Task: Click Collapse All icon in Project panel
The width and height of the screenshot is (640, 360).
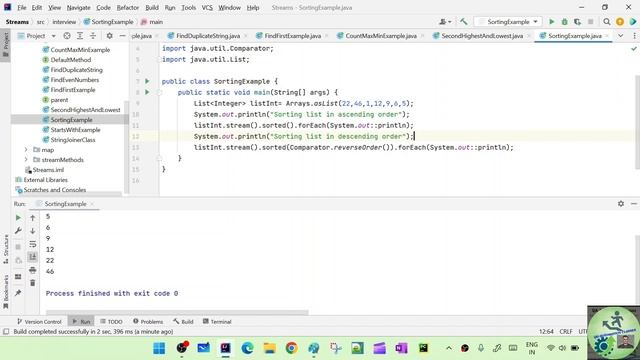Action: (x=93, y=36)
